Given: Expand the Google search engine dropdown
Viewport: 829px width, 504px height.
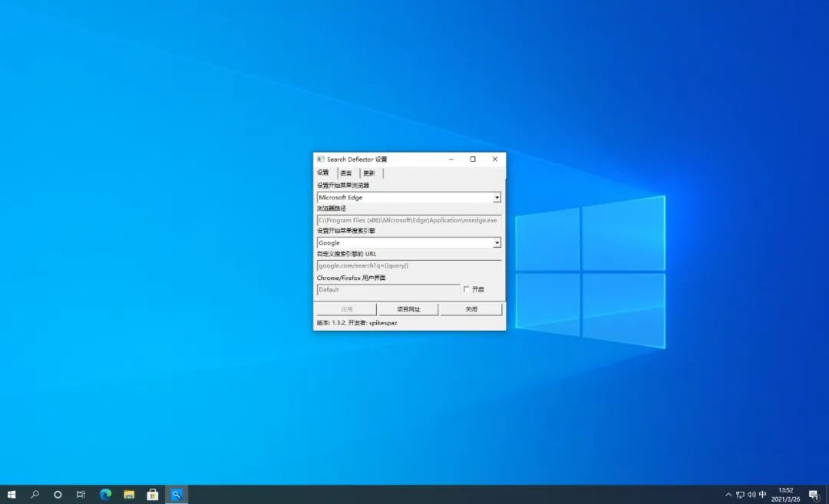Looking at the screenshot, I should point(497,243).
